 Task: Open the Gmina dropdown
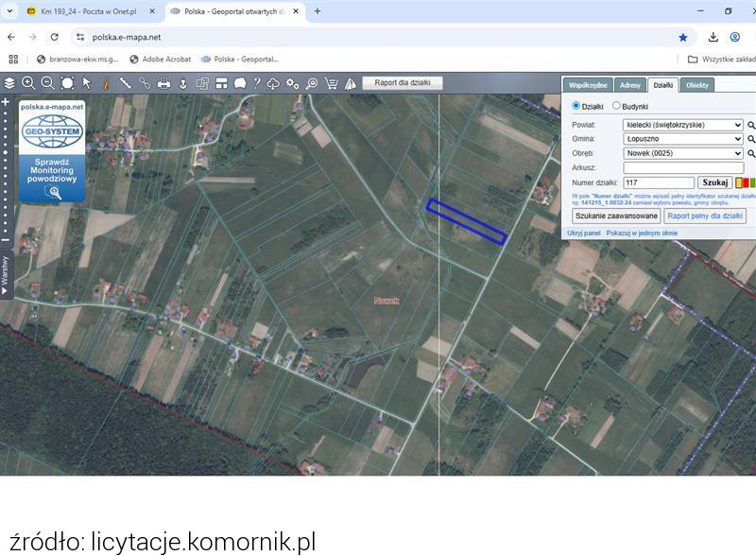point(682,139)
